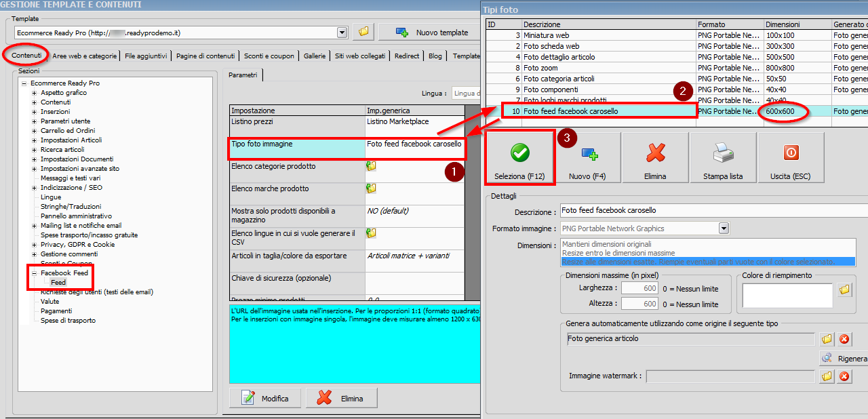Screen dimensions: 868x419
Task: Select the Pagamenti tree item
Action: coord(56,311)
